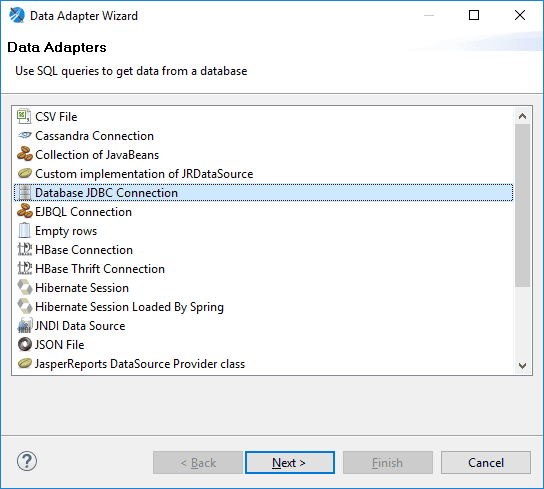Viewport: 544px width, 489px height.
Task: Click the Database JDBC Connection database icon
Action: [x=24, y=193]
